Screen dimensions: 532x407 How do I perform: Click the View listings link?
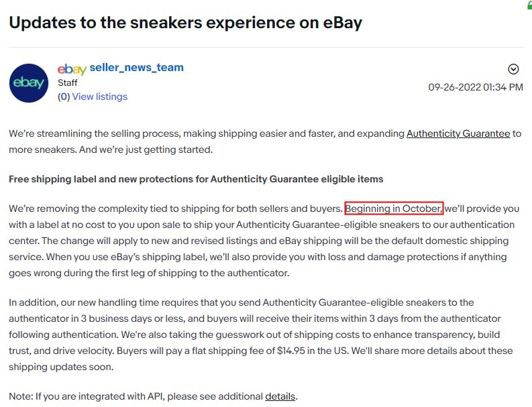[x=100, y=97]
